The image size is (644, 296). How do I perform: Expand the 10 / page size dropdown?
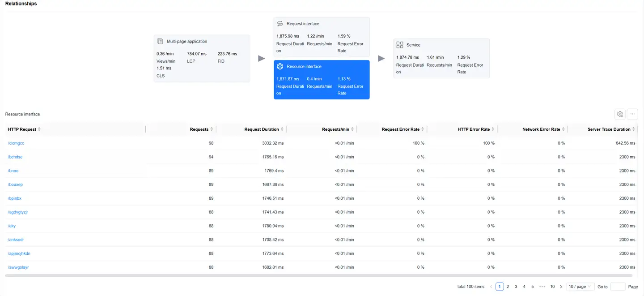tap(580, 287)
